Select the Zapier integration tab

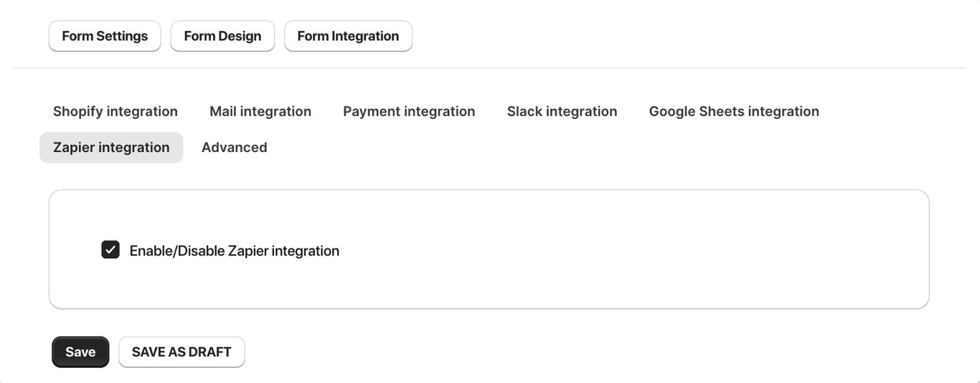[111, 147]
